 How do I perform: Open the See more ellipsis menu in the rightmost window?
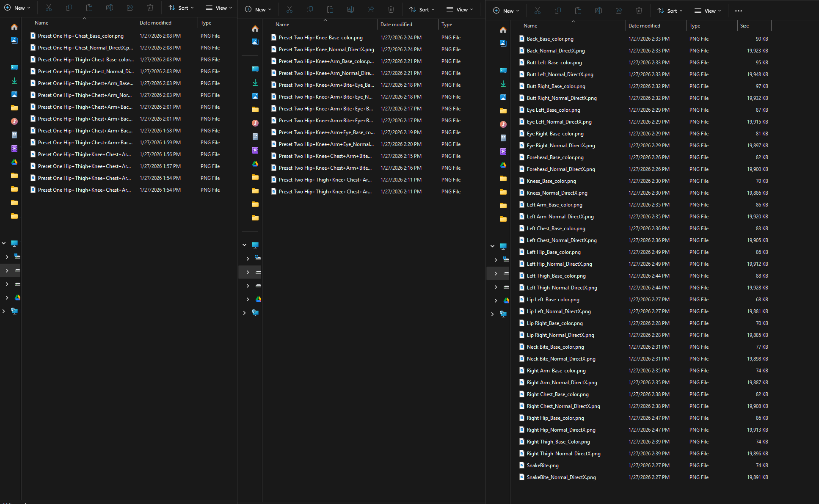click(739, 11)
